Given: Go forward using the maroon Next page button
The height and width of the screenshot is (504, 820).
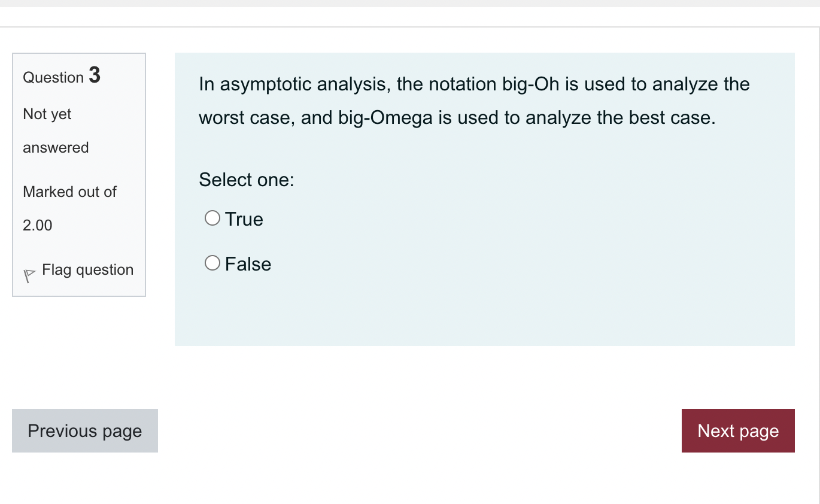Looking at the screenshot, I should pos(737,430).
